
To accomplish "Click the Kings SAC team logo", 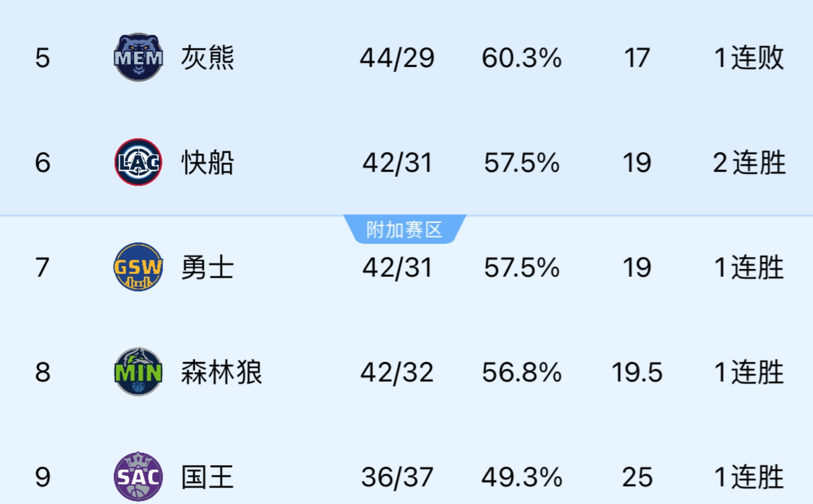I will (x=138, y=476).
